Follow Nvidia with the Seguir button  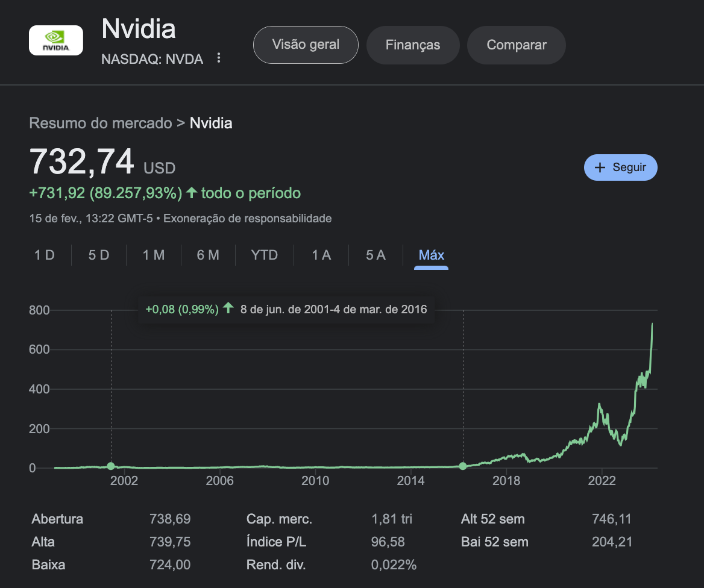tap(620, 167)
